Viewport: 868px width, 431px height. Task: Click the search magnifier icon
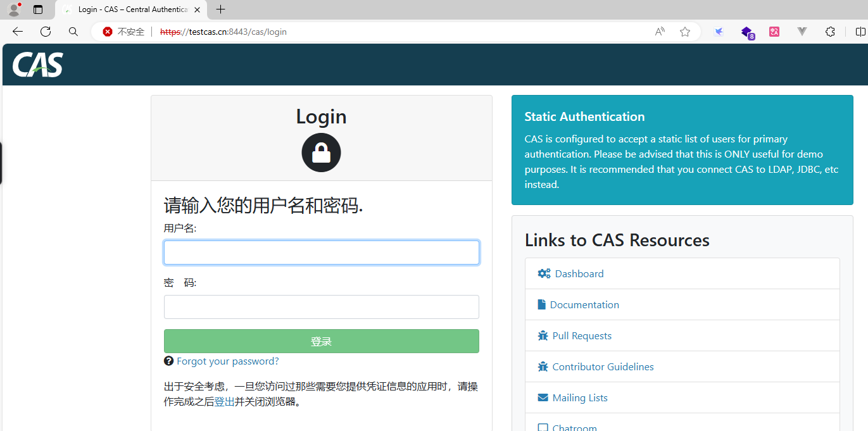pos(73,32)
